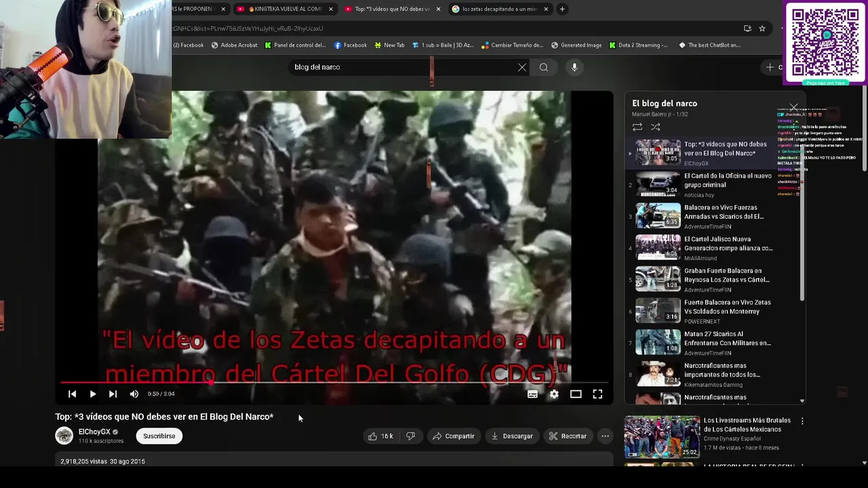Open more actions menu below video
This screenshot has height=488, width=868.
coord(606,436)
